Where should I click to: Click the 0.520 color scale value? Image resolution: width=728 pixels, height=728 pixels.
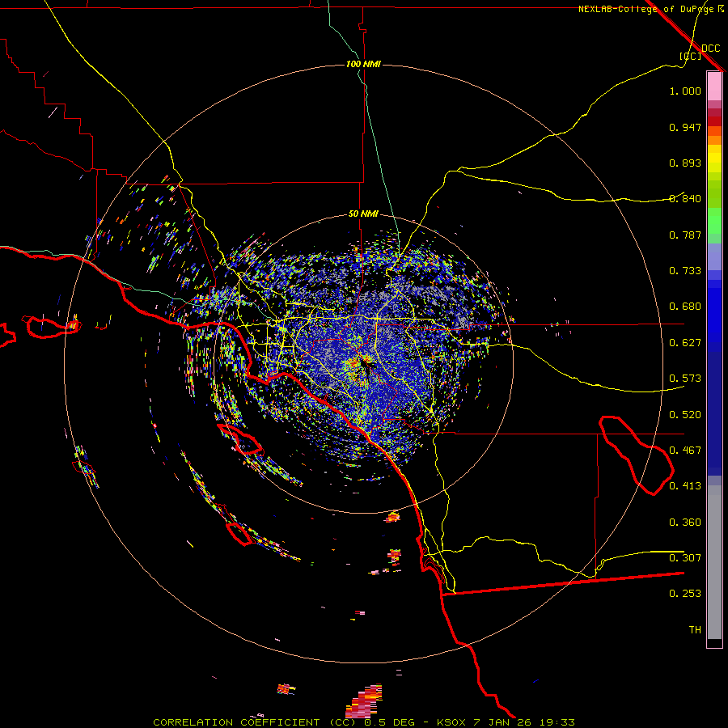pos(685,415)
